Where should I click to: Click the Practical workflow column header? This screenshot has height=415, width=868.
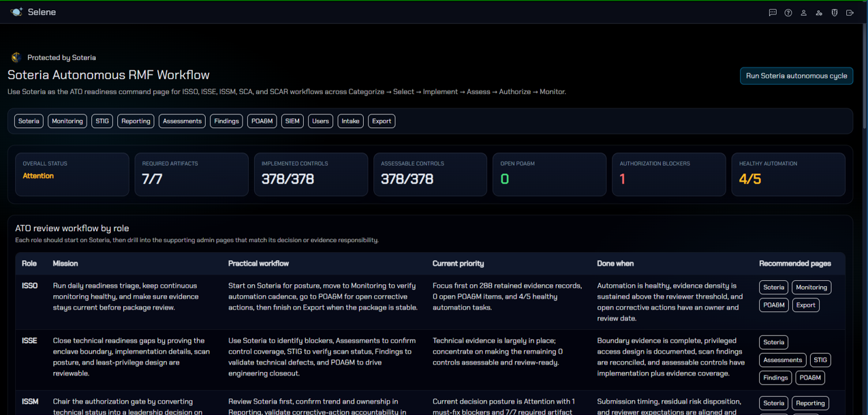point(259,264)
